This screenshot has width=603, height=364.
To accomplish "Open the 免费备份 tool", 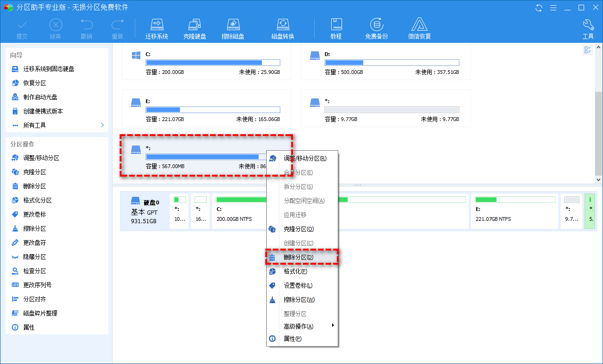I will (x=376, y=28).
